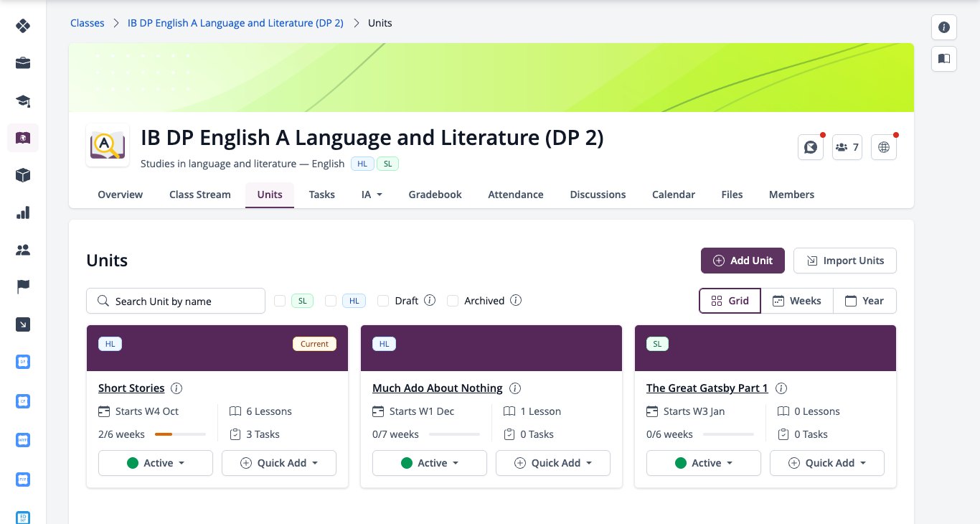The height and width of the screenshot is (524, 980).
Task: Open the info icon at top right
Action: click(944, 27)
